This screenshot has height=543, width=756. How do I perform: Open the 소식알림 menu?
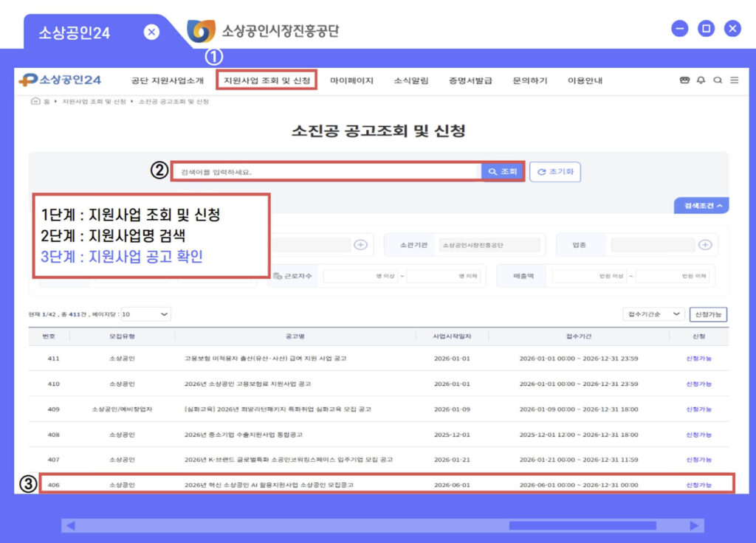pos(410,80)
